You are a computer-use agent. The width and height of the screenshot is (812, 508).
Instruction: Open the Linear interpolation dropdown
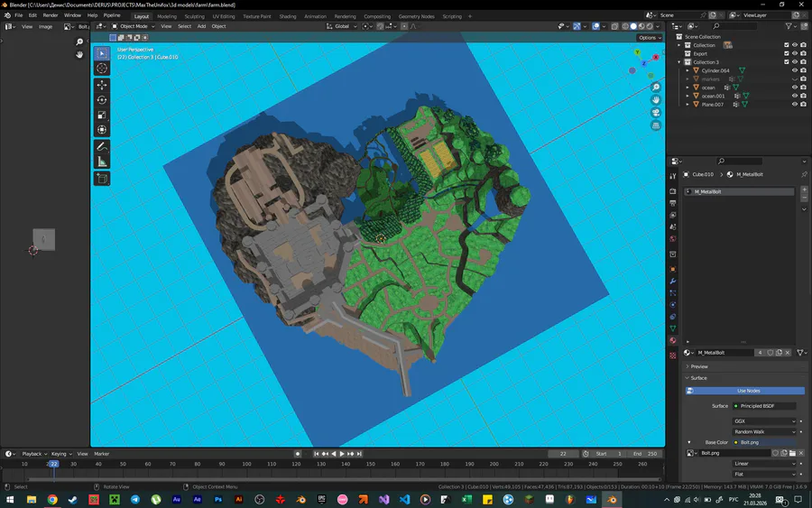[764, 464]
